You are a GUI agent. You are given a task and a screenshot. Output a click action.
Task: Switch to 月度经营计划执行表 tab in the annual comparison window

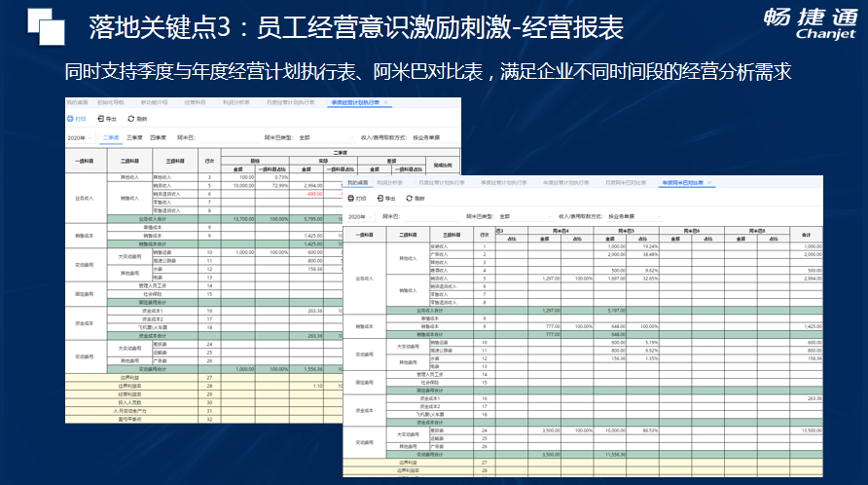pyautogui.click(x=442, y=182)
